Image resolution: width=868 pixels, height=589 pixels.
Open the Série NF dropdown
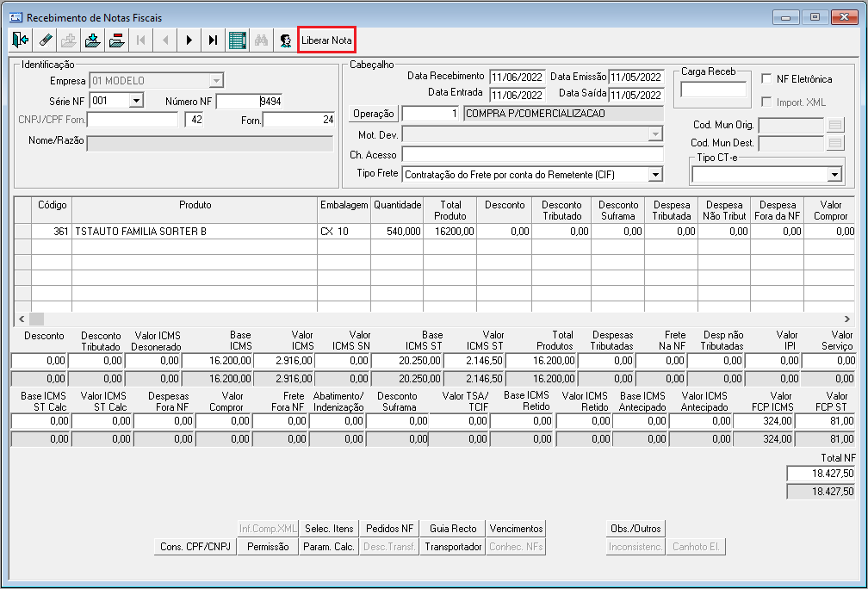coord(135,101)
